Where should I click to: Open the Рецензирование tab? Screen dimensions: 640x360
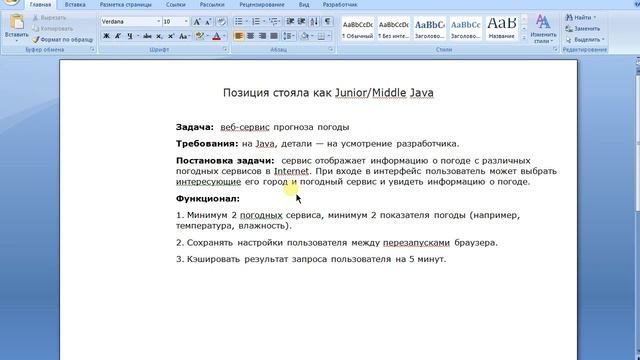262,4
